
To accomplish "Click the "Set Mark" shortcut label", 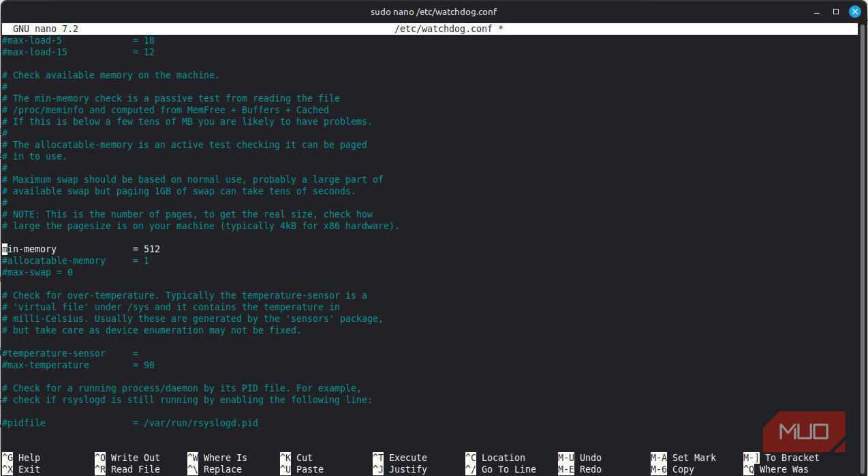I will 694,458.
